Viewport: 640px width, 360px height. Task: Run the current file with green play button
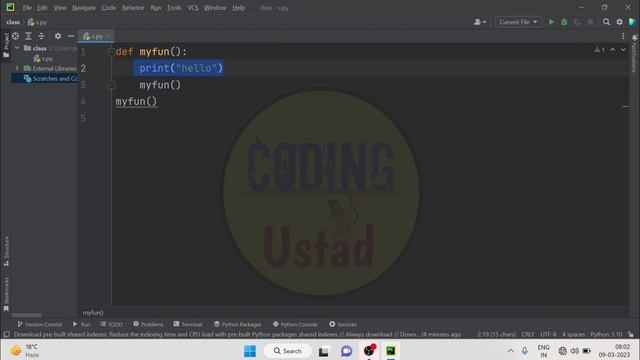coord(551,22)
